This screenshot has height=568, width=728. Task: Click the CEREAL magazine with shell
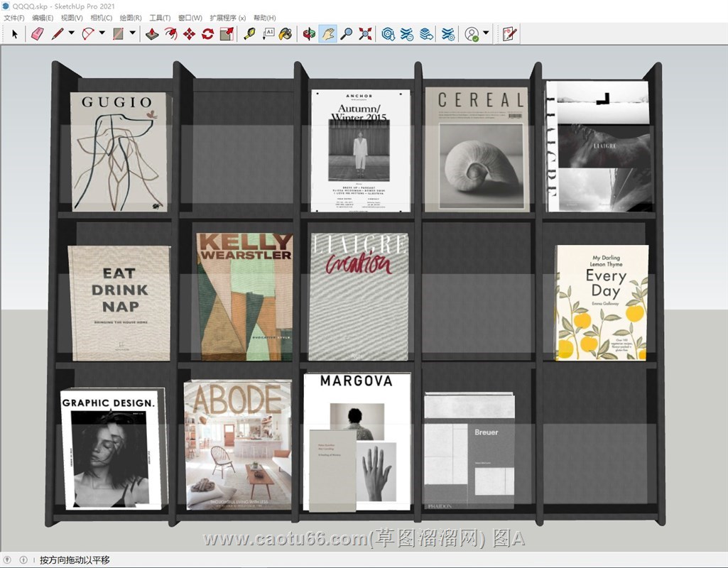[477, 149]
